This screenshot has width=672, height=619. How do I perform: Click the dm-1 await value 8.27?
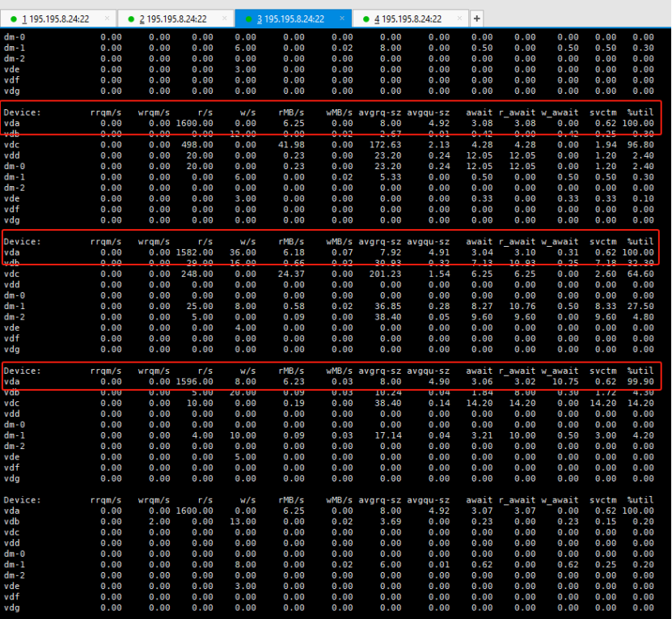coord(482,306)
